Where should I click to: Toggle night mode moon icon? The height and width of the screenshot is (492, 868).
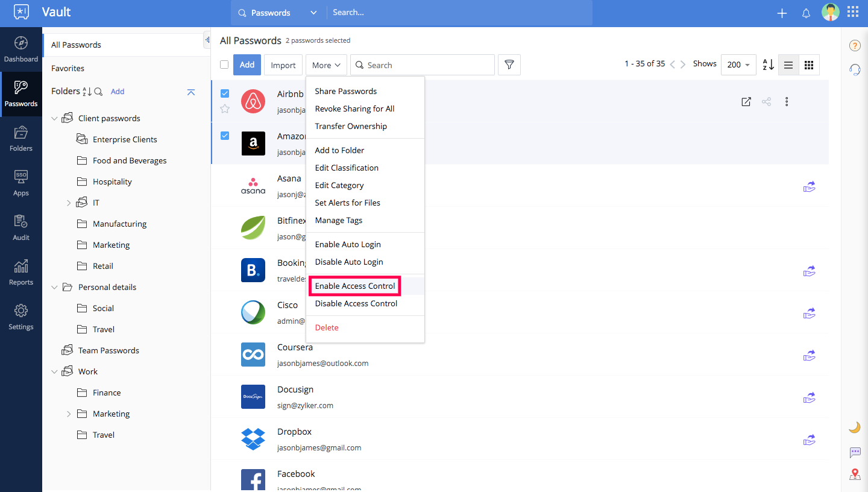[x=855, y=427]
